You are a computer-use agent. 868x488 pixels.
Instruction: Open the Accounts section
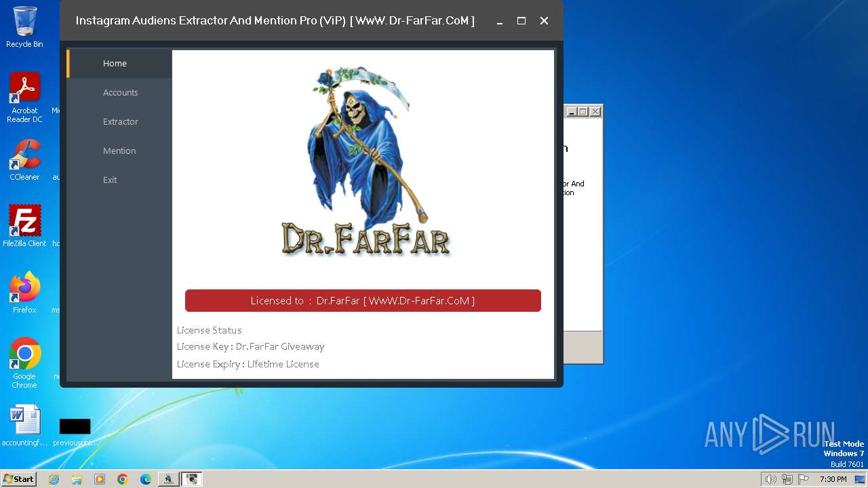(119, 92)
